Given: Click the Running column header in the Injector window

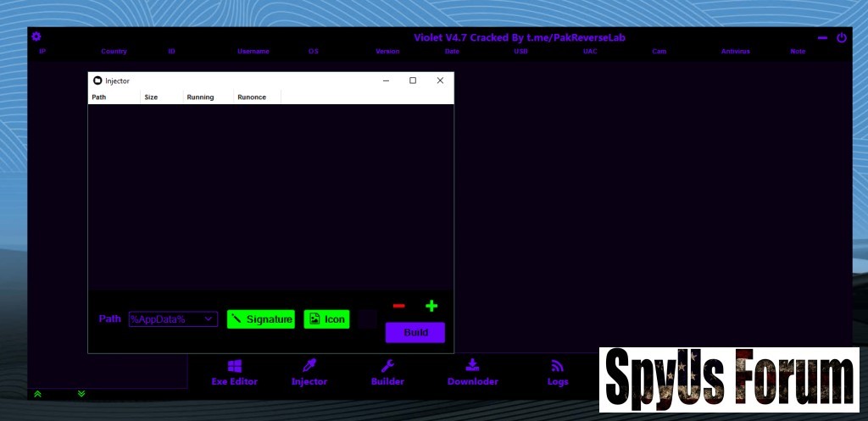Looking at the screenshot, I should tap(200, 97).
